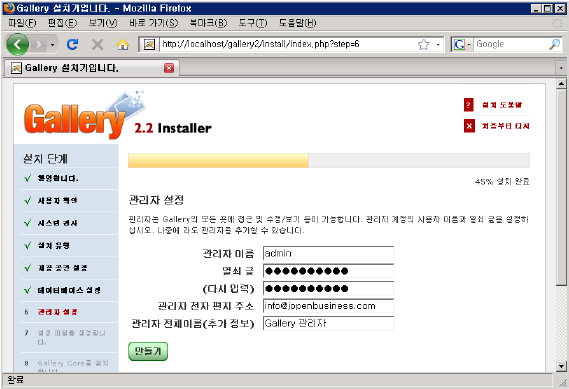The width and height of the screenshot is (569, 389).
Task: Open the back/forward history dropdown arrow
Action: (x=53, y=45)
